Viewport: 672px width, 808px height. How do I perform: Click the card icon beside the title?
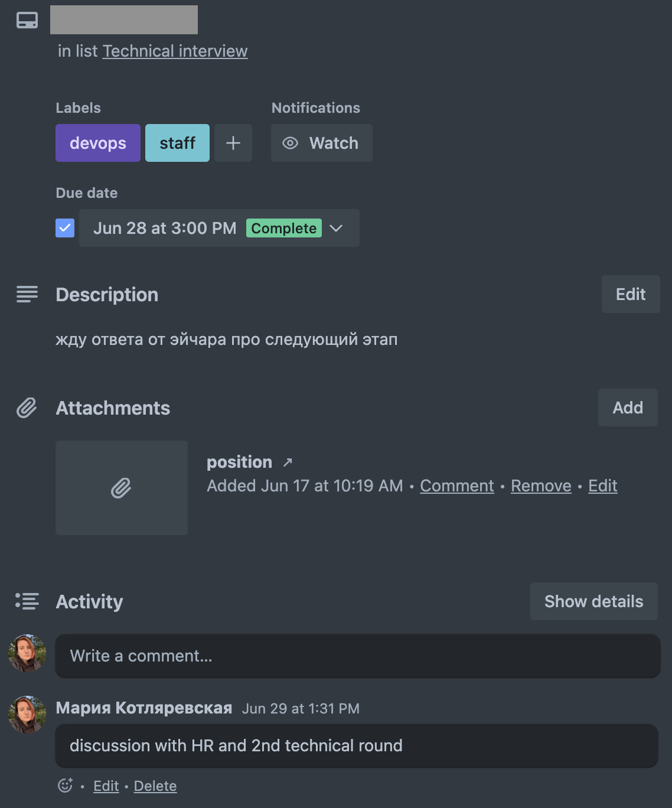(27, 21)
